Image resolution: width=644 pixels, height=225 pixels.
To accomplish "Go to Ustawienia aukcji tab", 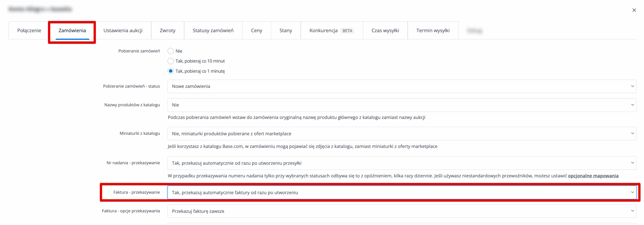I will (123, 30).
